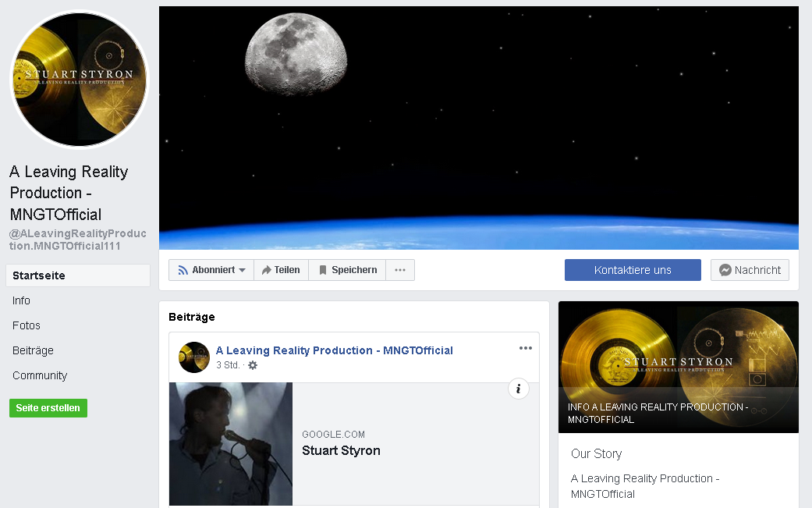Image resolution: width=812 pixels, height=508 pixels.
Task: Click the singer image in the link preview
Action: tap(231, 444)
